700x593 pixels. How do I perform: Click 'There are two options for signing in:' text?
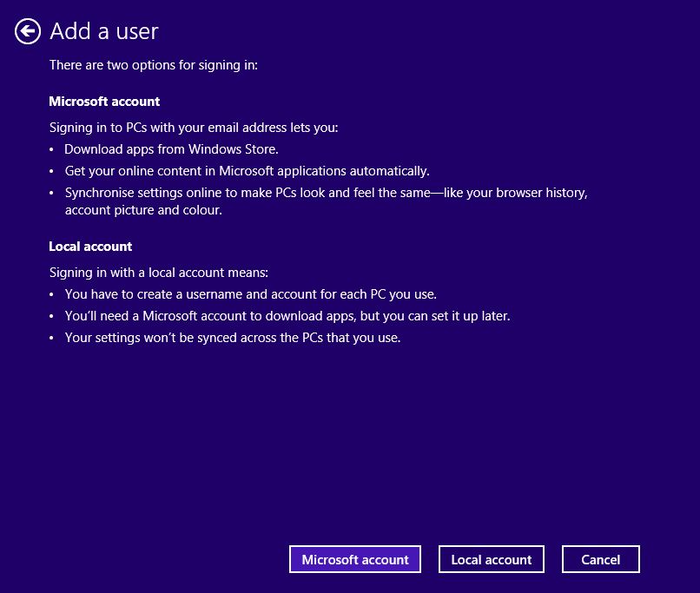[154, 65]
